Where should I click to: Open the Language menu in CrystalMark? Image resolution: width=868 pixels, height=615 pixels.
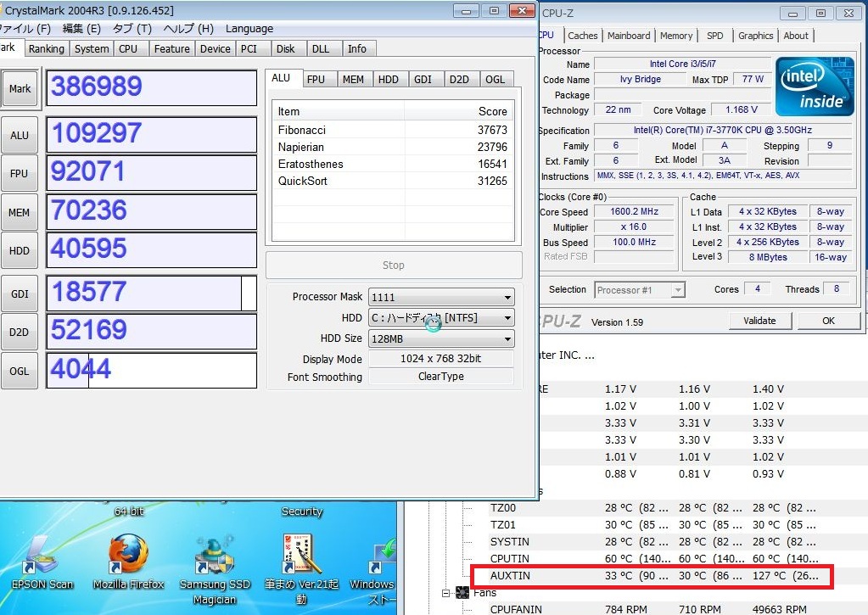[249, 28]
